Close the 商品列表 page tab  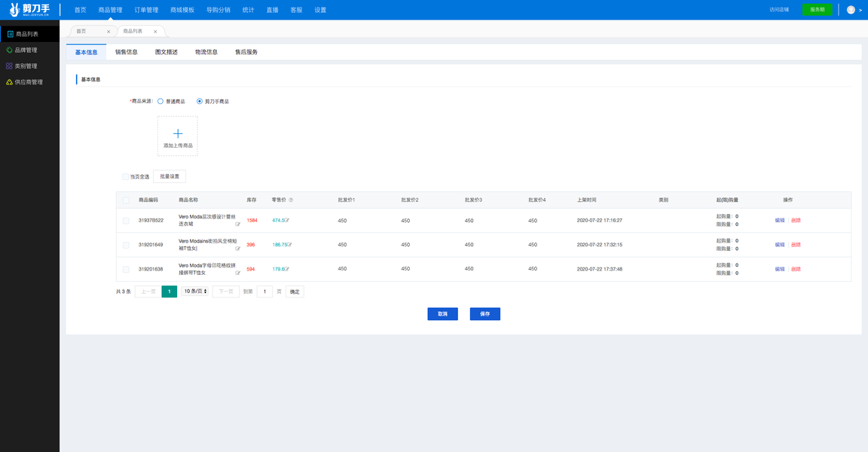(155, 32)
